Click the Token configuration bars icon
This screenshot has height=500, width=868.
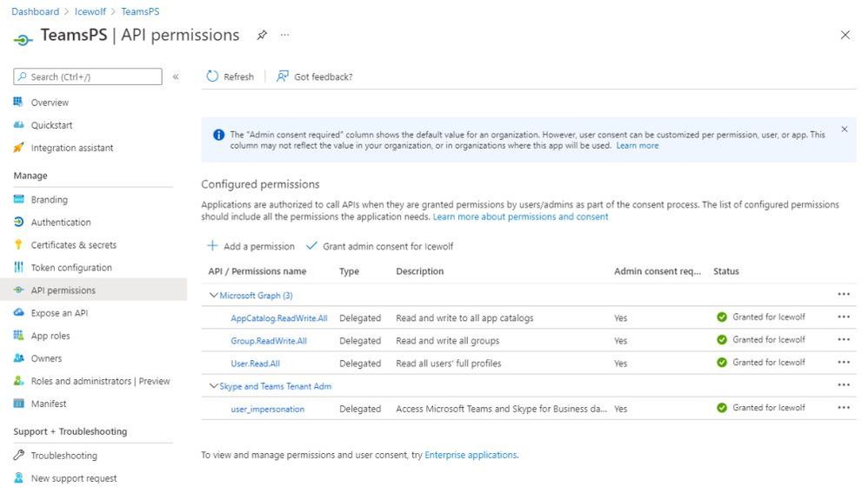pyautogui.click(x=18, y=267)
